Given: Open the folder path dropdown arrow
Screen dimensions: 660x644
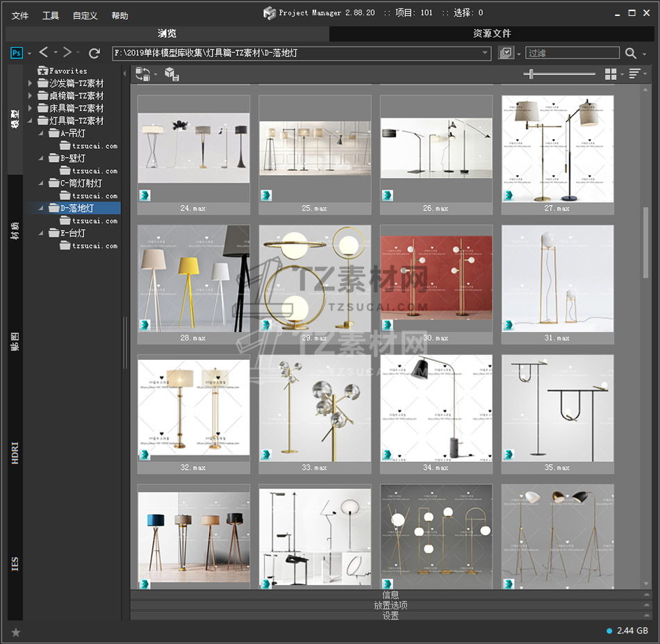Looking at the screenshot, I should [486, 53].
